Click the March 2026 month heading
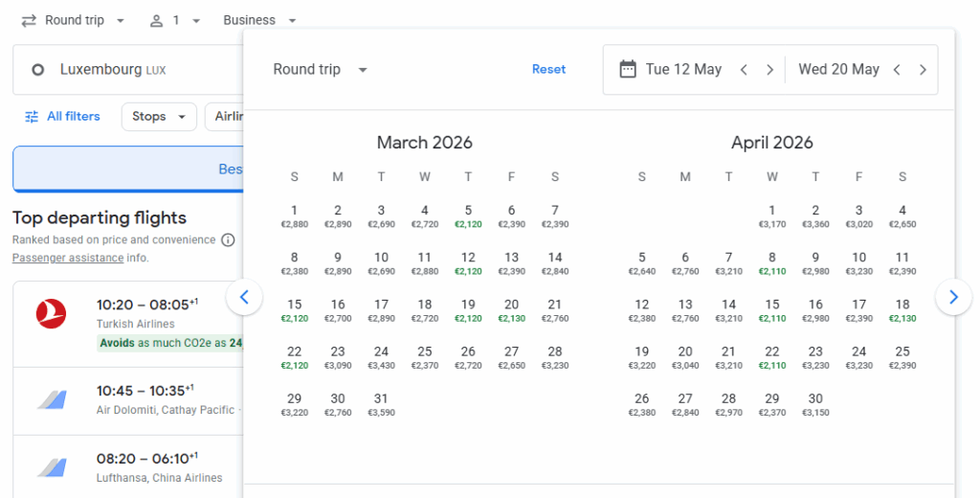 click(x=424, y=143)
